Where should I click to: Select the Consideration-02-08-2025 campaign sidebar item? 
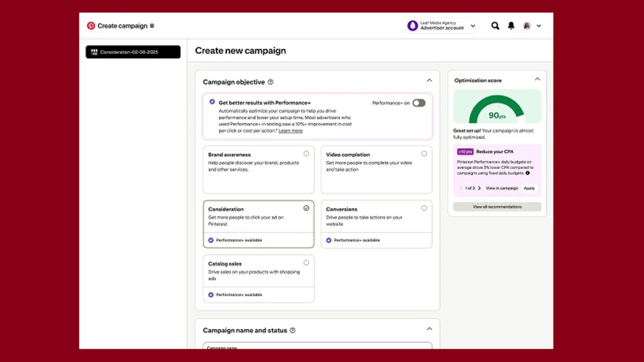point(133,52)
